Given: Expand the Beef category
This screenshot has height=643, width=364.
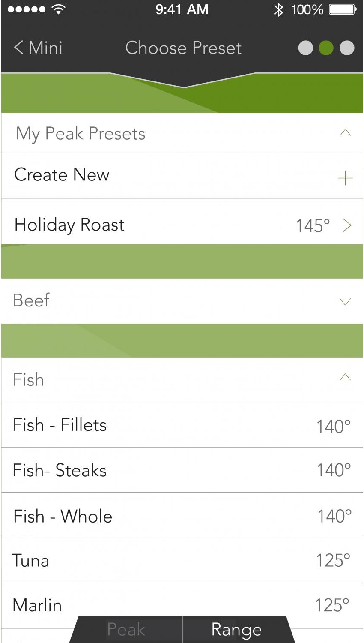Looking at the screenshot, I should 345,301.
